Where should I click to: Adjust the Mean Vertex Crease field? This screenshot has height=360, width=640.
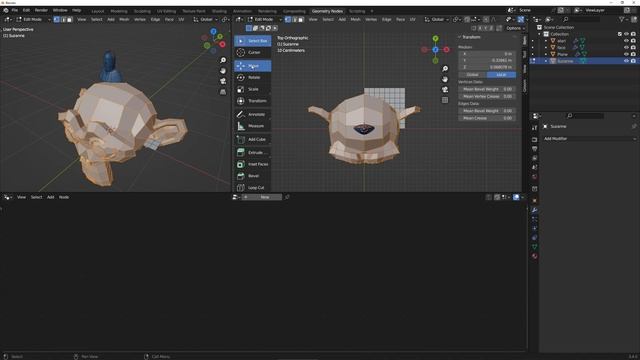pos(487,96)
